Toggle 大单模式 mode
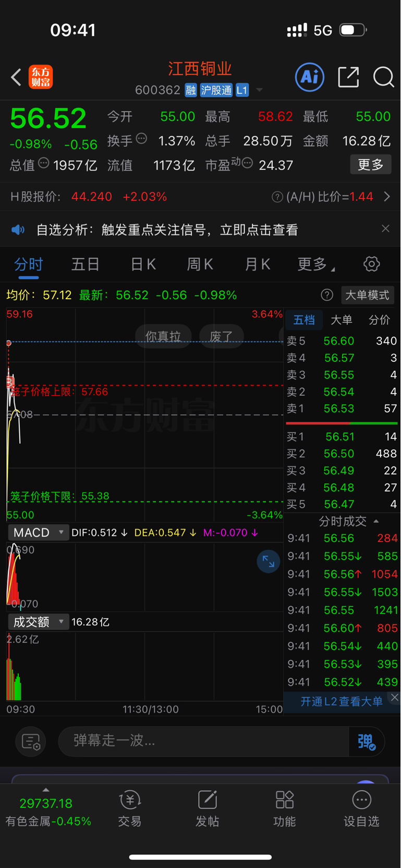This screenshot has width=401, height=868. (367, 295)
